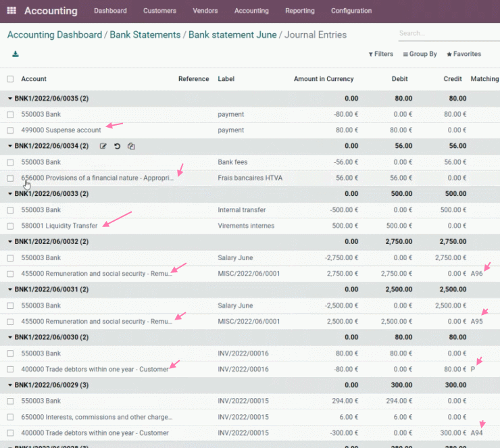Click the -300.00 € amount cell
The height and width of the screenshot is (448, 500).
pyautogui.click(x=344, y=433)
